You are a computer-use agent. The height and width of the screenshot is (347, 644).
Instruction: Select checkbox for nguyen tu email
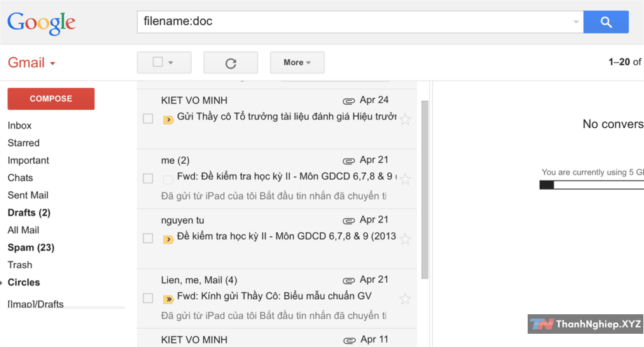point(148,238)
